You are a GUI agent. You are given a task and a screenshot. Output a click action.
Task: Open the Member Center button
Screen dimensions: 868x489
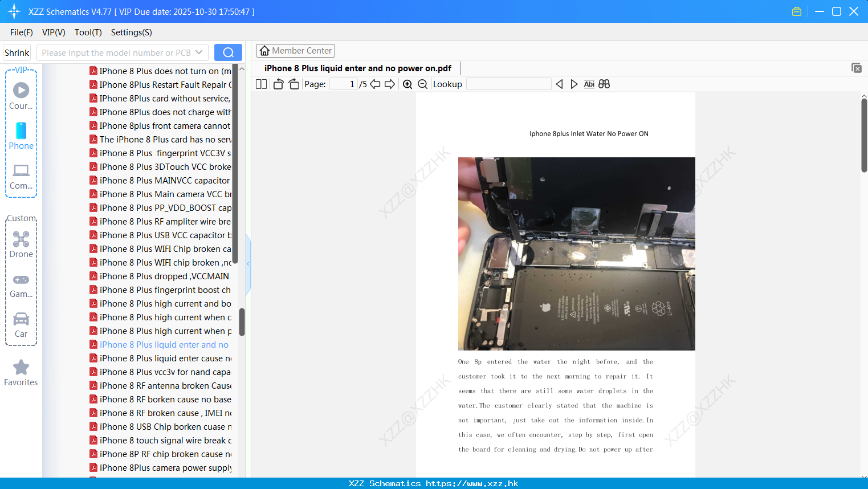point(295,51)
